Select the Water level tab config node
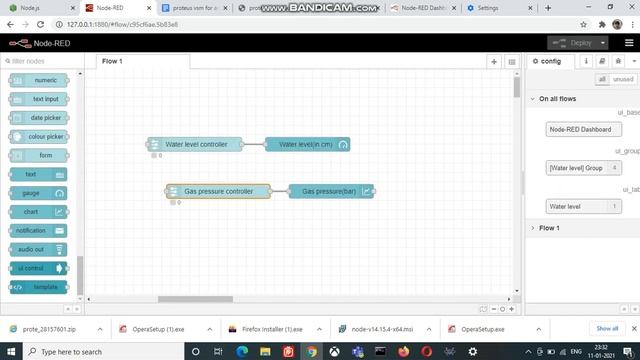 [x=584, y=207]
